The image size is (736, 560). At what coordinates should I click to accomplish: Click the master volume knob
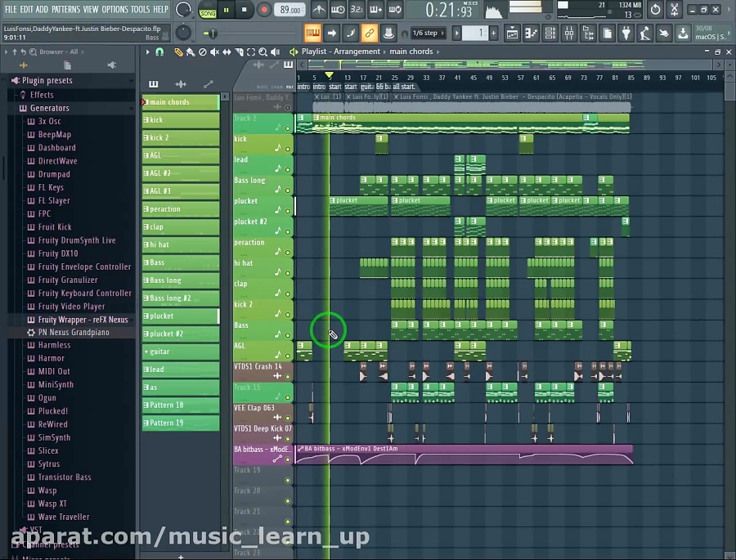click(x=183, y=9)
